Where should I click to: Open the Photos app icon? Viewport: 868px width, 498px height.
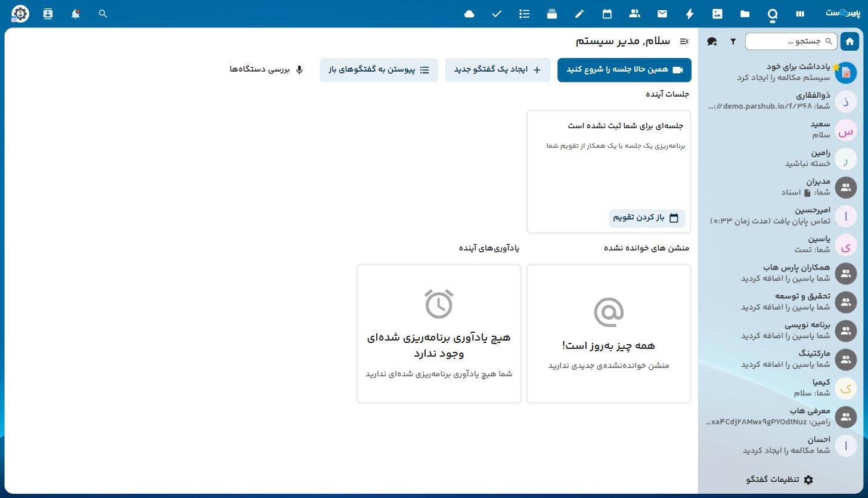[x=717, y=14]
